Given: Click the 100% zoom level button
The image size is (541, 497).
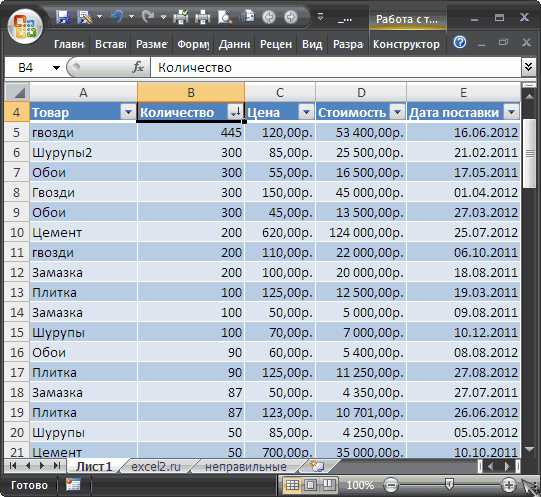Looking at the screenshot, I should point(360,485).
